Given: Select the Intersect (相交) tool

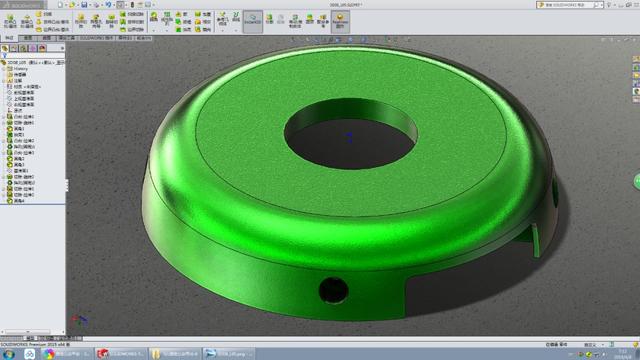Looking at the screenshot, I should click(x=203, y=22).
